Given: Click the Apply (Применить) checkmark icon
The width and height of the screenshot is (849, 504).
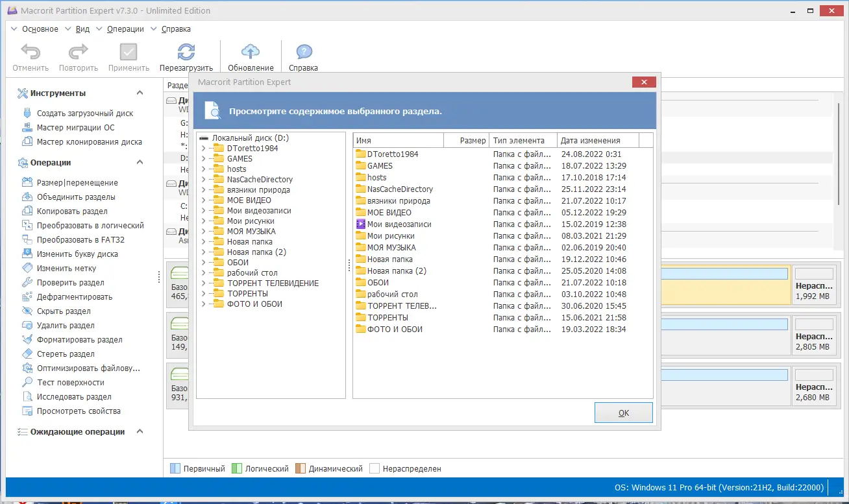Looking at the screenshot, I should [129, 53].
